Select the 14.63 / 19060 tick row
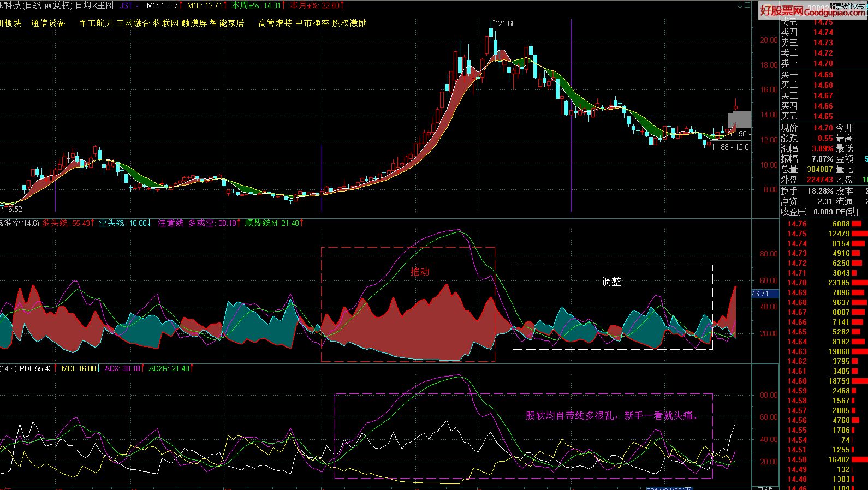Image resolution: width=868 pixels, height=490 pixels. [x=824, y=351]
